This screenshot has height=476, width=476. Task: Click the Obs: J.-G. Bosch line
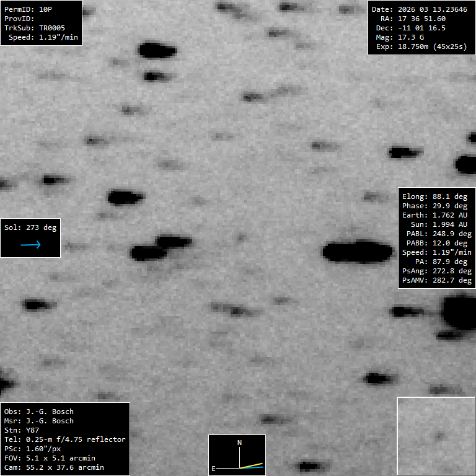point(38,412)
